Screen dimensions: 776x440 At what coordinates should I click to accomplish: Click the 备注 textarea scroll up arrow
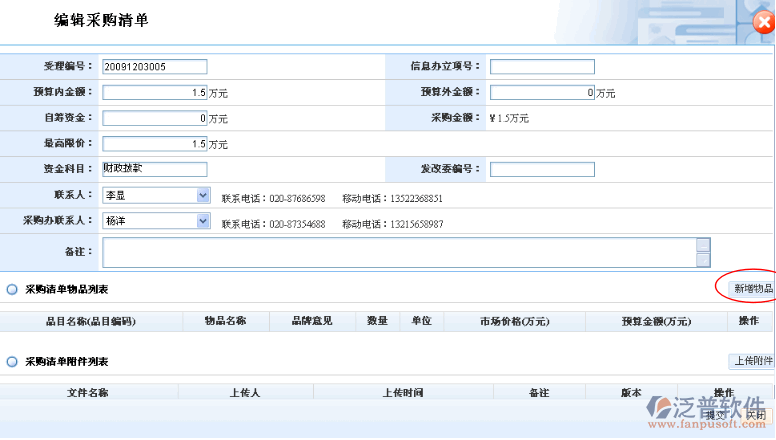pos(703,245)
